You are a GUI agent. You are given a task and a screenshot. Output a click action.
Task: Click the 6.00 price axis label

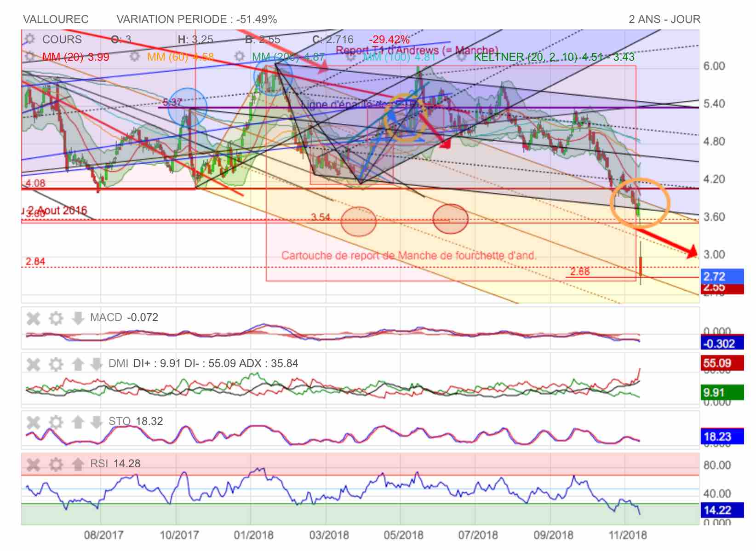(714, 66)
